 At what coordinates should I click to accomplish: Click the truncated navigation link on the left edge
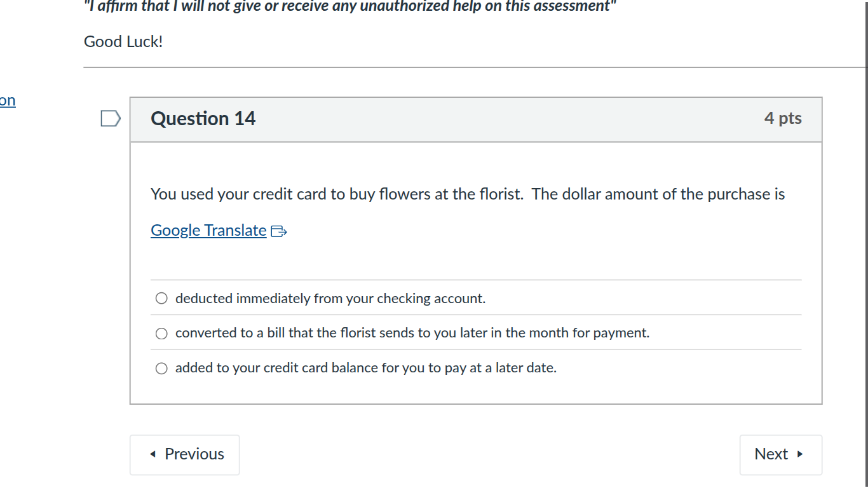(8, 100)
